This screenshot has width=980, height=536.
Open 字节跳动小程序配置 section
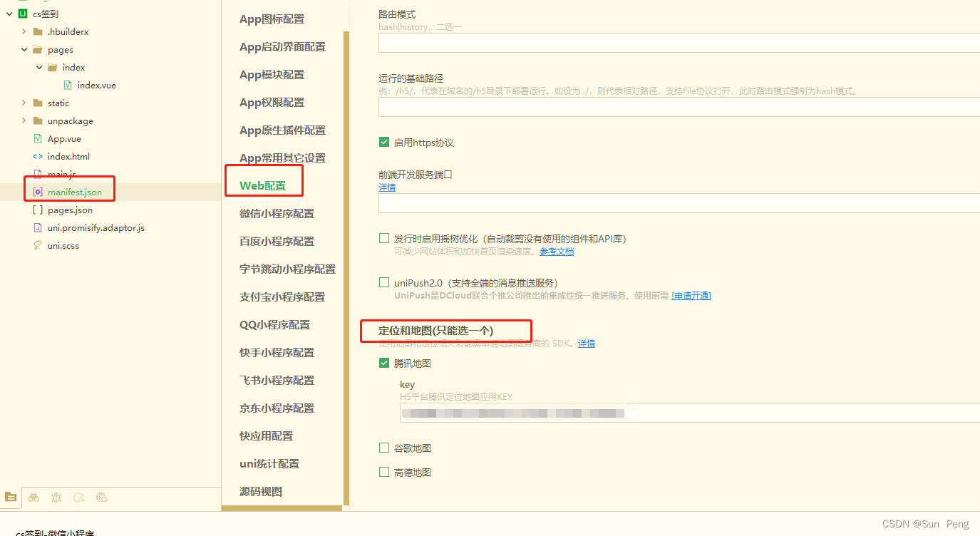(x=287, y=269)
